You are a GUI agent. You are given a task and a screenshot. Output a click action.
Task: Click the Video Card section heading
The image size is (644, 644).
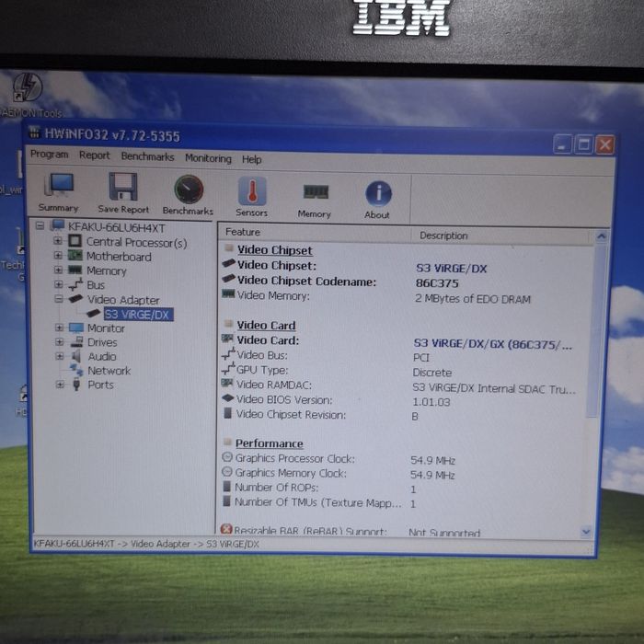[x=266, y=326]
